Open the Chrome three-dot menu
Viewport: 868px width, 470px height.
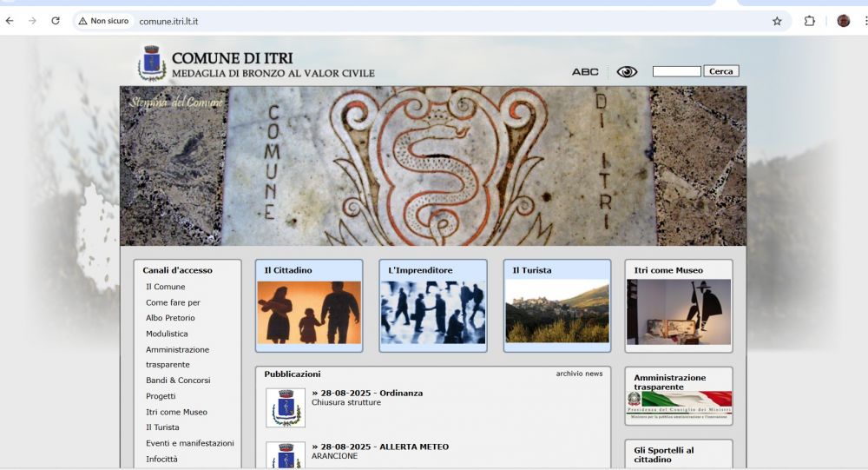point(865,21)
